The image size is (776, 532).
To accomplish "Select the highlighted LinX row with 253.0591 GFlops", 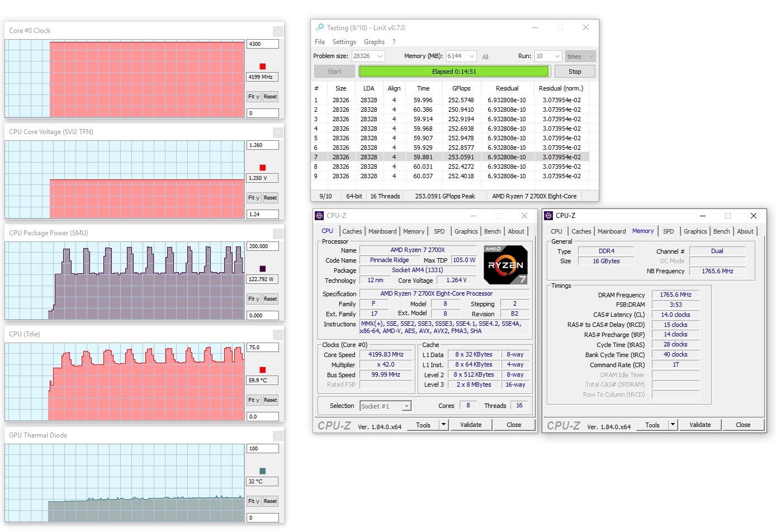I will coord(450,157).
